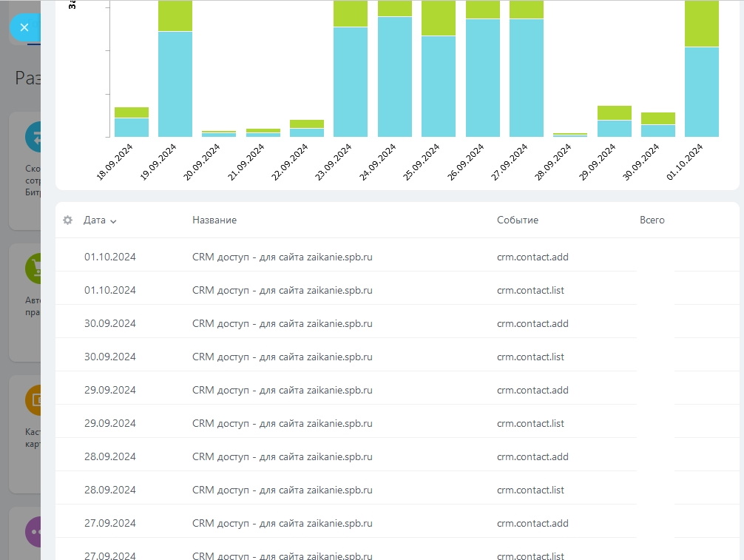The image size is (744, 560).
Task: Click the green shopping cart icon
Action: click(33, 269)
